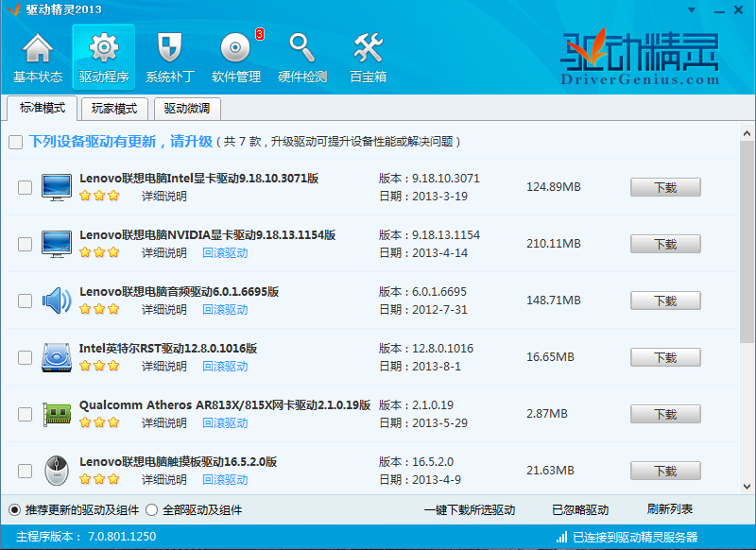This screenshot has height=550, width=756.
Task: Click the heading 下列设备驱动有更新，请升级
Action: [x=121, y=142]
